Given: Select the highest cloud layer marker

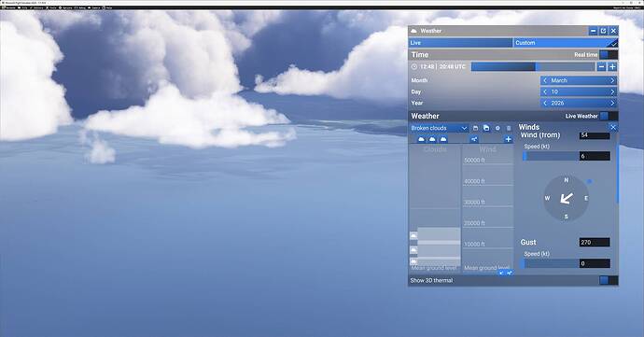Looking at the screenshot, I should [x=413, y=235].
